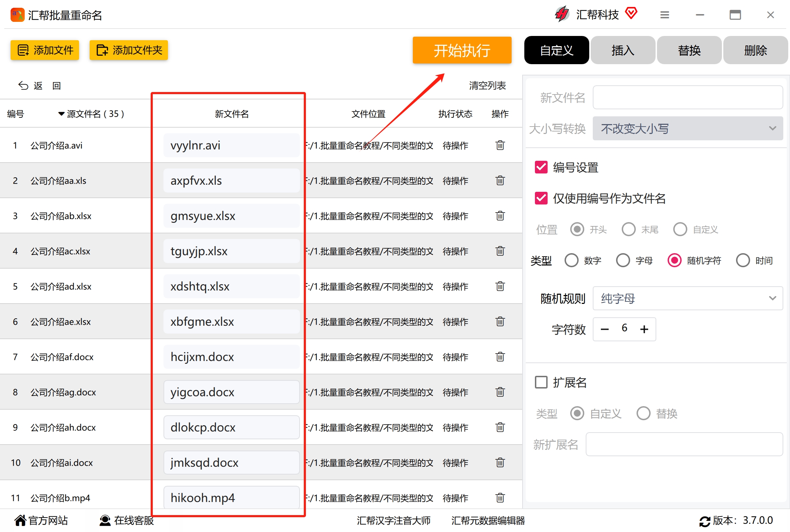Click the 汇帮批量重命名 app logo icon
The width and height of the screenshot is (790, 532).
(18, 15)
